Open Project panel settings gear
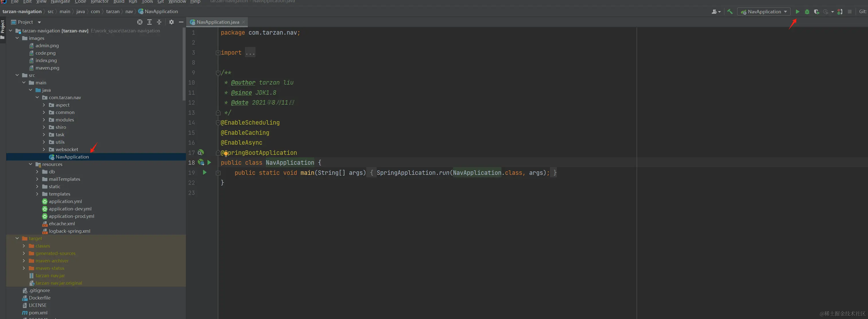The image size is (868, 319). [171, 22]
